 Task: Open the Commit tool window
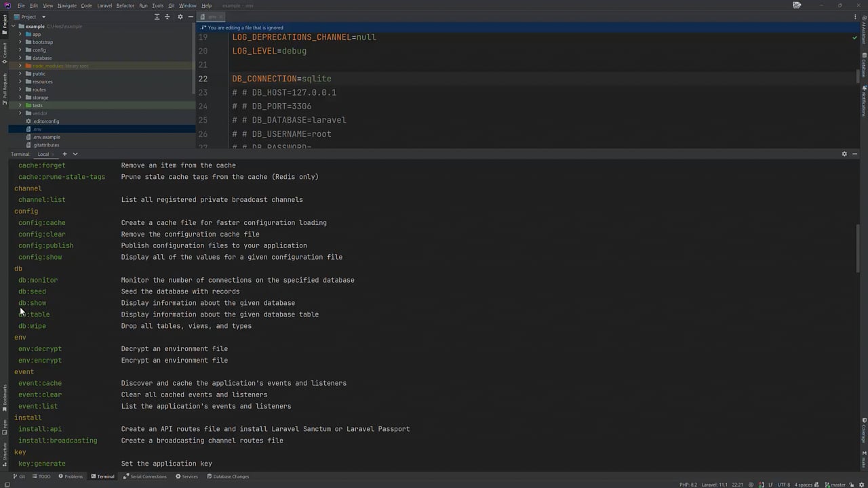coord(4,52)
